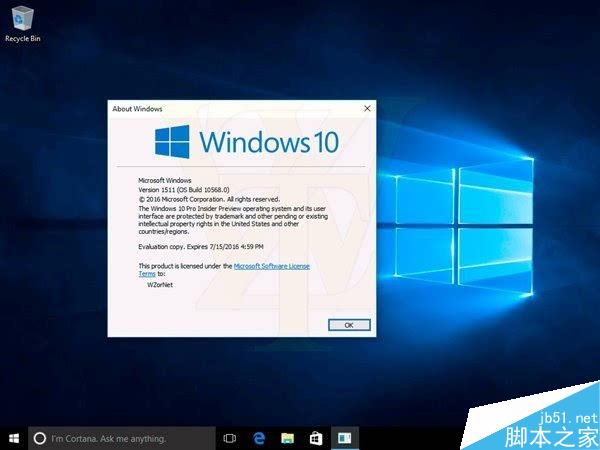Click the Microsoft Windows heading text
Viewport: 600px width, 450px height.
pos(165,180)
